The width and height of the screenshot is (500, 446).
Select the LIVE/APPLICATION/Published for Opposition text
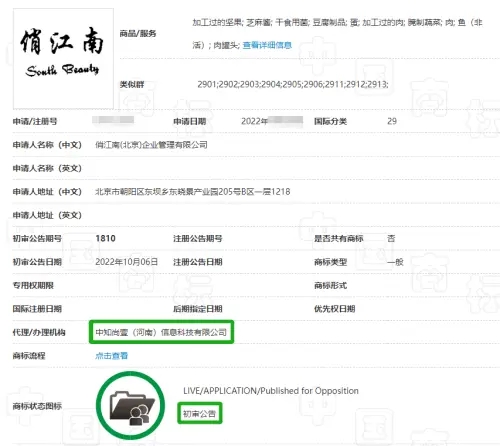(271, 391)
